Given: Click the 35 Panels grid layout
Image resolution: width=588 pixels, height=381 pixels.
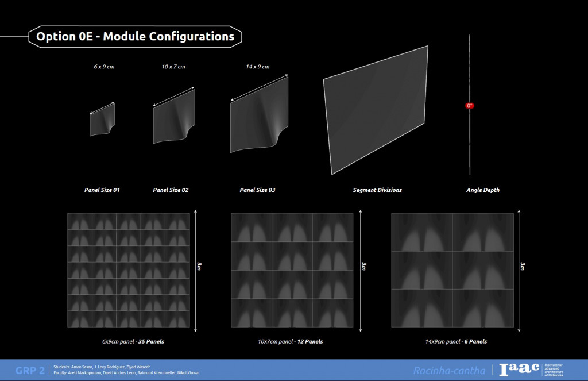Looking at the screenshot, I should (x=128, y=270).
